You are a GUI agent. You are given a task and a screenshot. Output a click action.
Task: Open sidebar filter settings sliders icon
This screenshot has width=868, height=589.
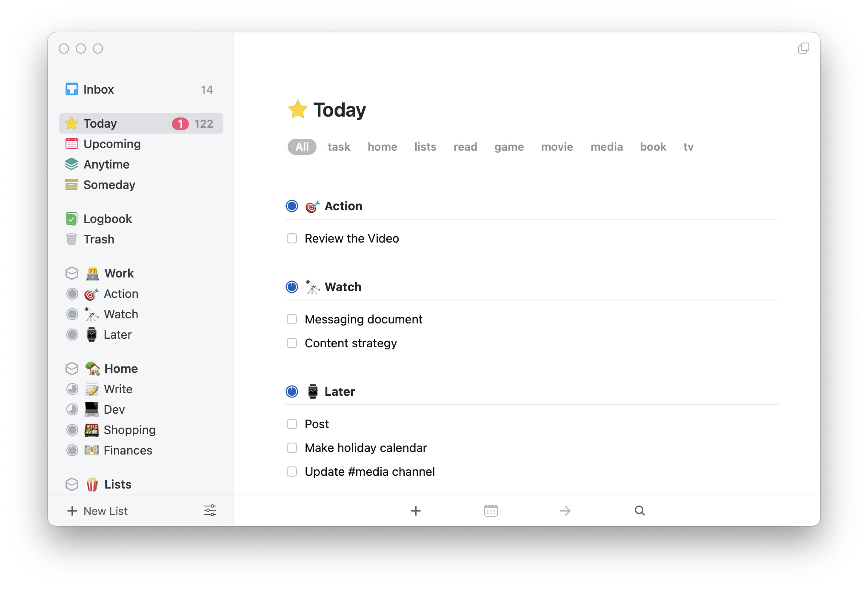click(210, 510)
